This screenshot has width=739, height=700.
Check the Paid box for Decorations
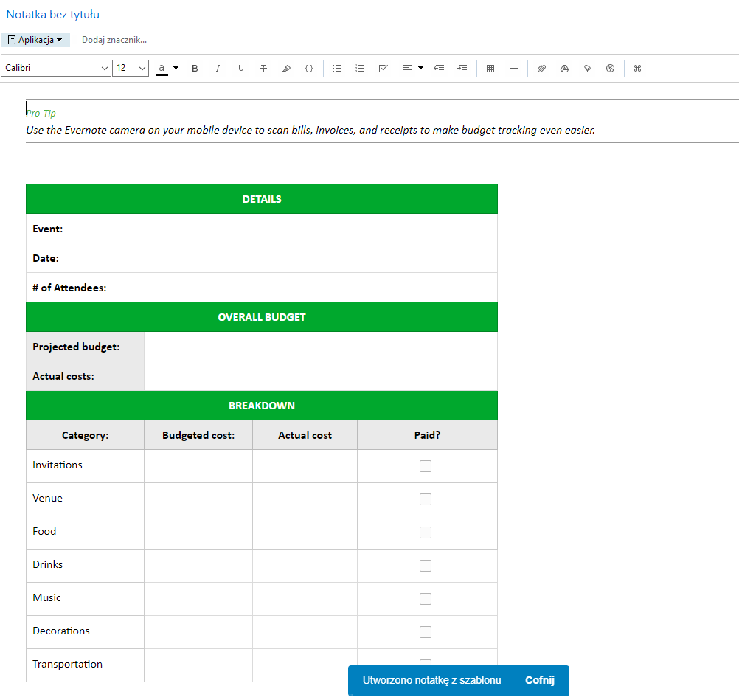pyautogui.click(x=426, y=632)
